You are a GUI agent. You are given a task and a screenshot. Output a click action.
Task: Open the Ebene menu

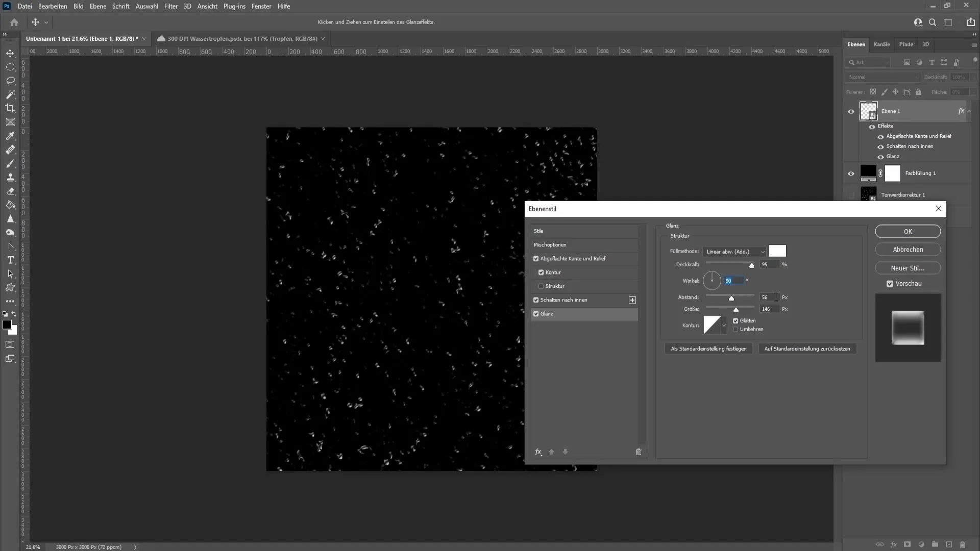pyautogui.click(x=98, y=6)
